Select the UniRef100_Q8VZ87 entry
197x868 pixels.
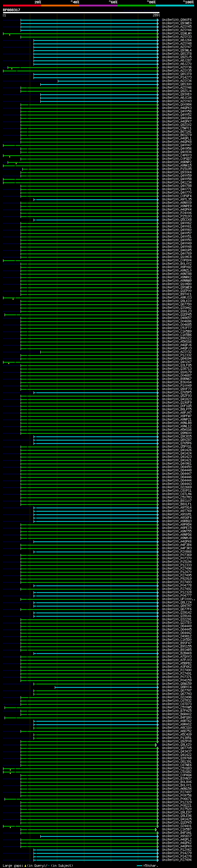pyautogui.click(x=177, y=440)
